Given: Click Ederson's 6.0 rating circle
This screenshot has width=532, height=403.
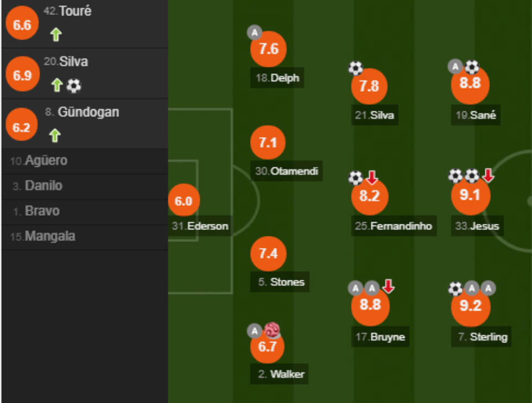Looking at the screenshot, I should pyautogui.click(x=183, y=201).
